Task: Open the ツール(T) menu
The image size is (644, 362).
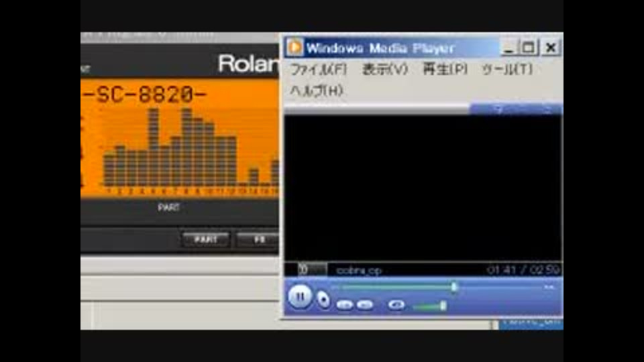Action: click(x=507, y=69)
